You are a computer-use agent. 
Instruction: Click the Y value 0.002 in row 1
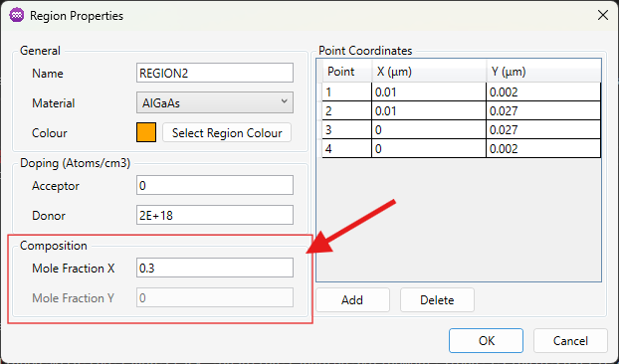click(x=543, y=91)
